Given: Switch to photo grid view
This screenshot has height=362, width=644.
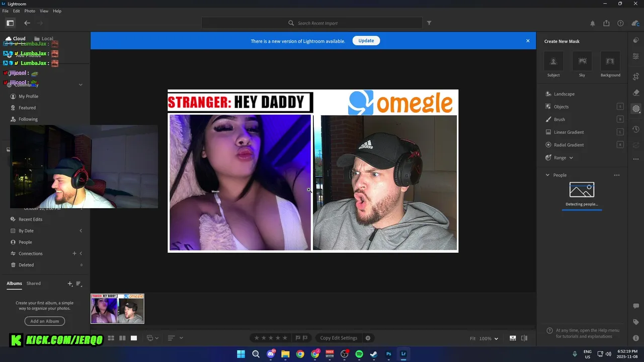Looking at the screenshot, I should [x=111, y=338].
